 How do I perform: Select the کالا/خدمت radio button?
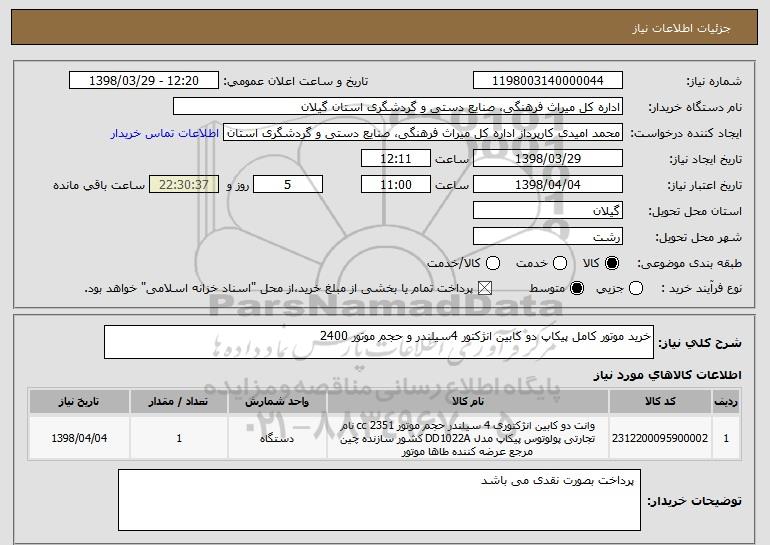(493, 263)
